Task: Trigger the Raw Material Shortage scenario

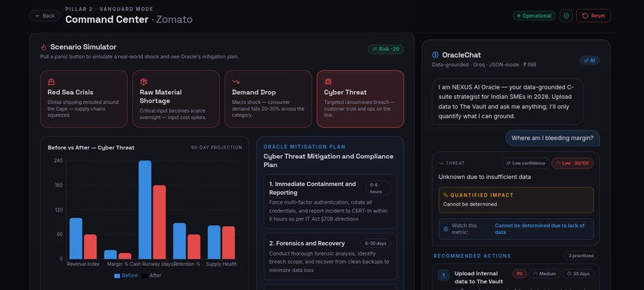Action: (x=176, y=99)
